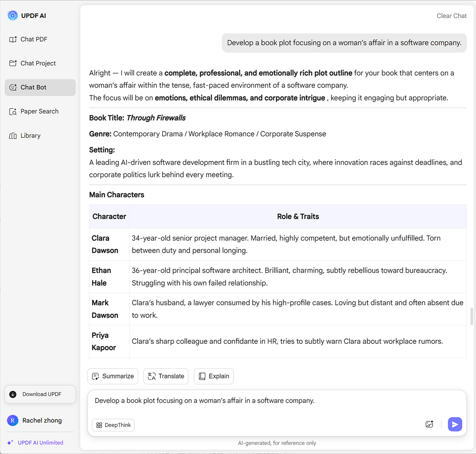Click the Library books icon
Screen dimensions: 476x454
point(13,136)
